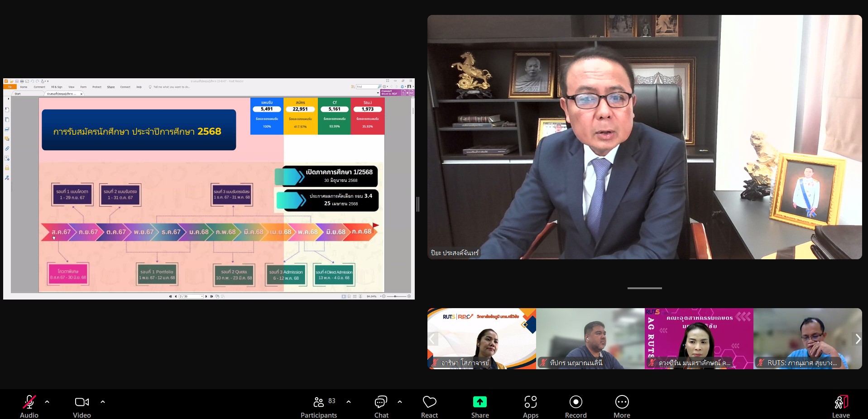Select facing pages view mode icon
The image size is (868, 419).
click(x=355, y=296)
